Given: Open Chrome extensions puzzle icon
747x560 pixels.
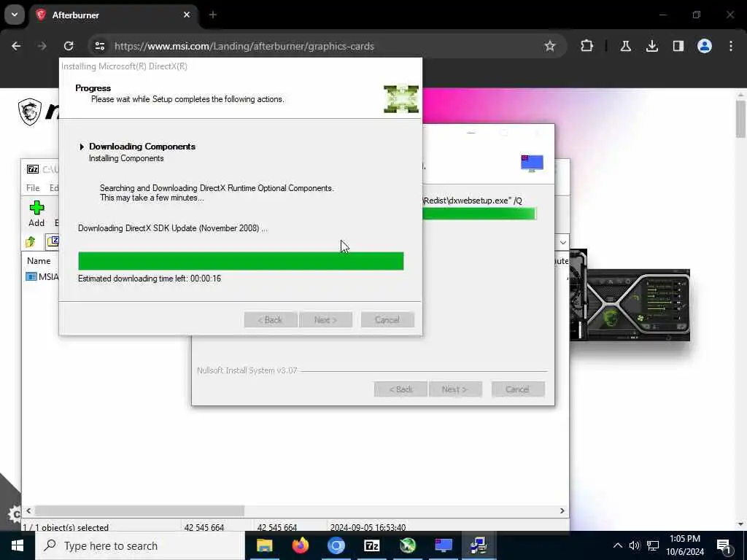Looking at the screenshot, I should (x=587, y=46).
